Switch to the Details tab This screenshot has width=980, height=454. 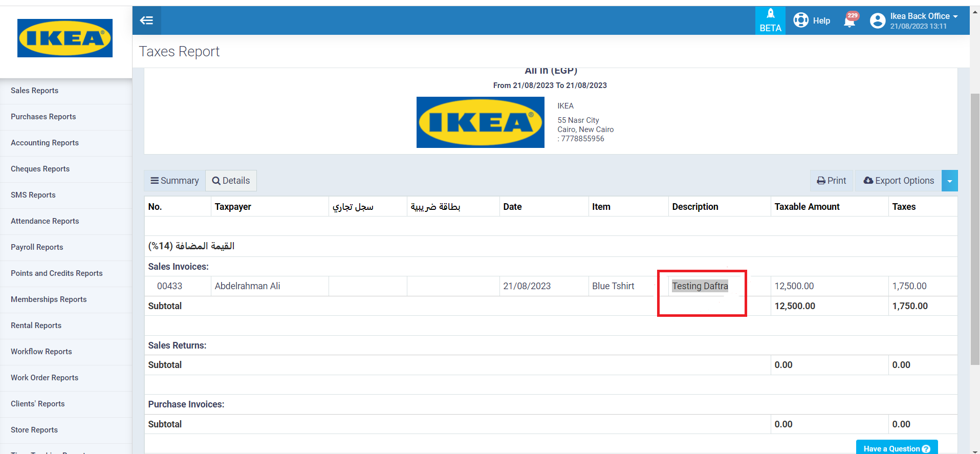click(x=231, y=181)
